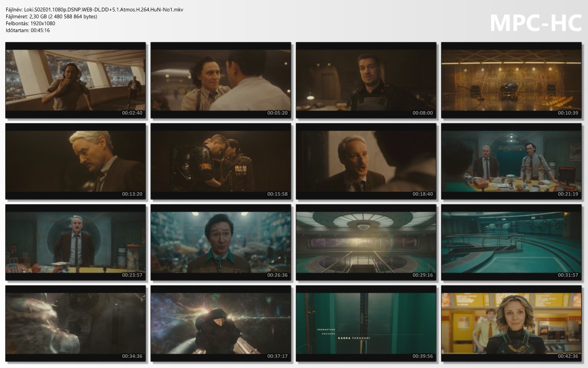
Task: Select the thumbnail at 00:18:40
Action: [366, 161]
